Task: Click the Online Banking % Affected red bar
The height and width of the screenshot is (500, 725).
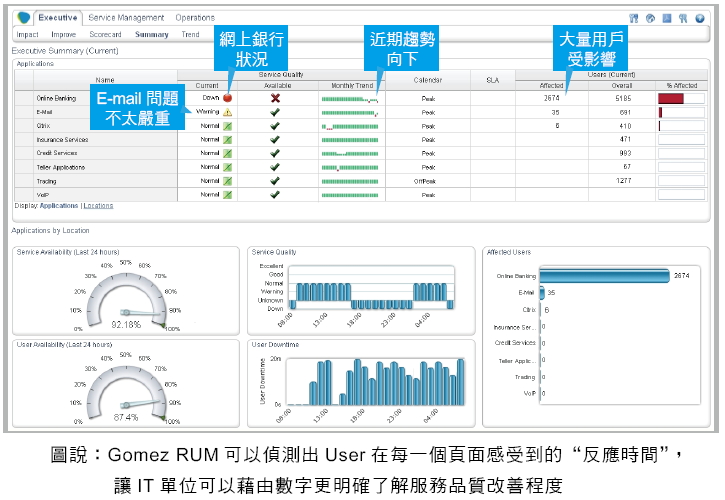Action: [671, 98]
